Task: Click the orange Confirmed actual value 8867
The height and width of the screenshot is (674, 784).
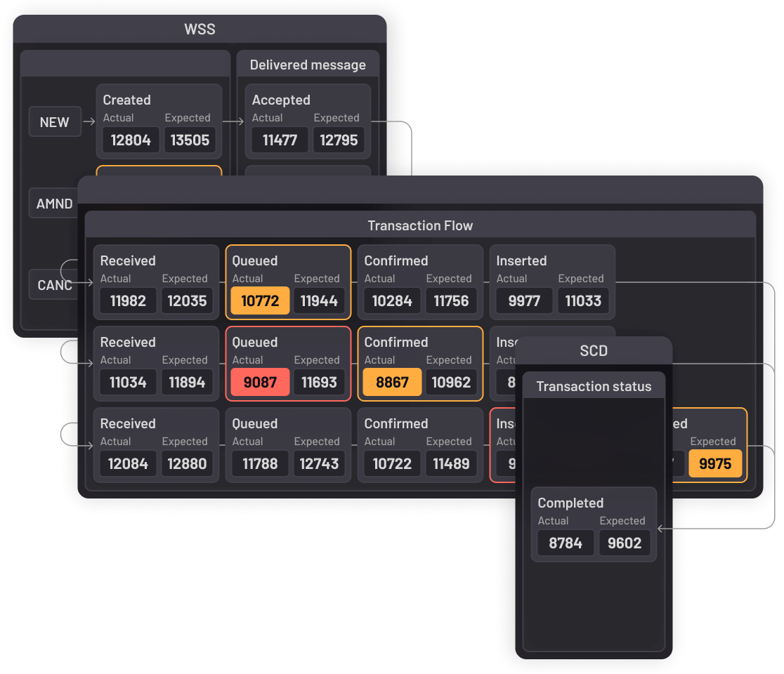Action: pyautogui.click(x=392, y=383)
